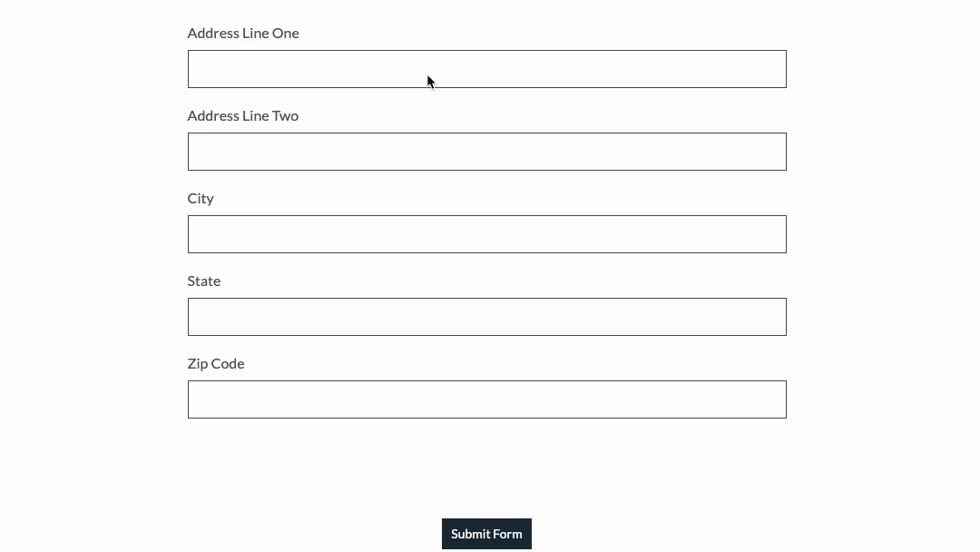This screenshot has height=552, width=980.
Task: Click inside the Address Line One input field
Action: [487, 69]
